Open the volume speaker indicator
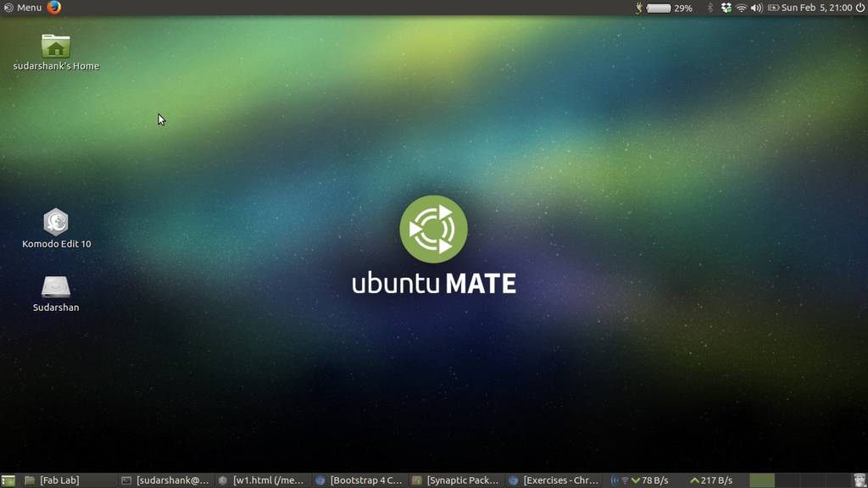The height and width of the screenshot is (488, 868). [x=757, y=8]
